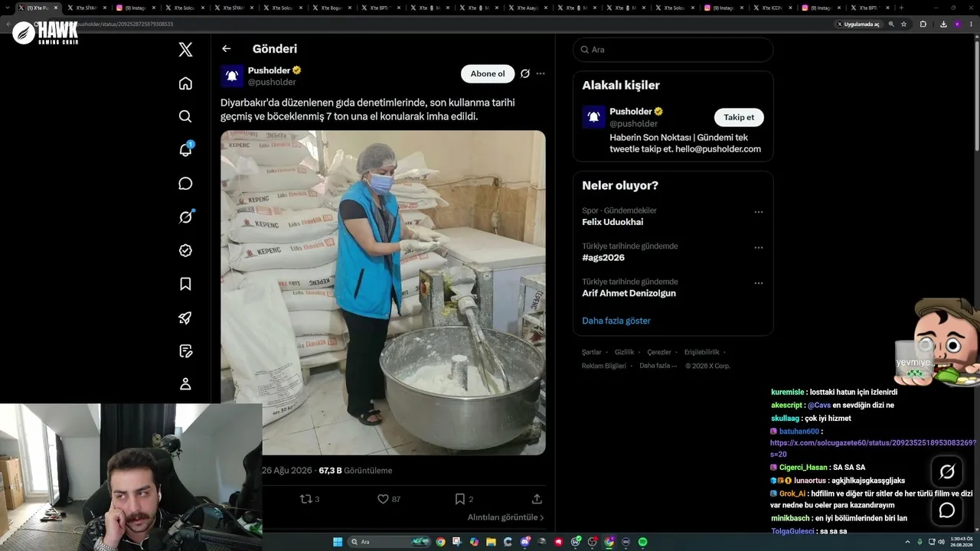
Task: Open the notepad-with-pencil icon in sidebar
Action: pyautogui.click(x=185, y=351)
